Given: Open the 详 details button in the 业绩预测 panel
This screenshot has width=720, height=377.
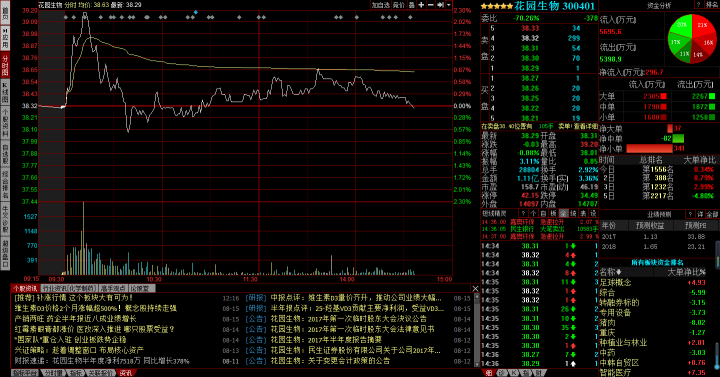Looking at the screenshot, I should point(700,214).
